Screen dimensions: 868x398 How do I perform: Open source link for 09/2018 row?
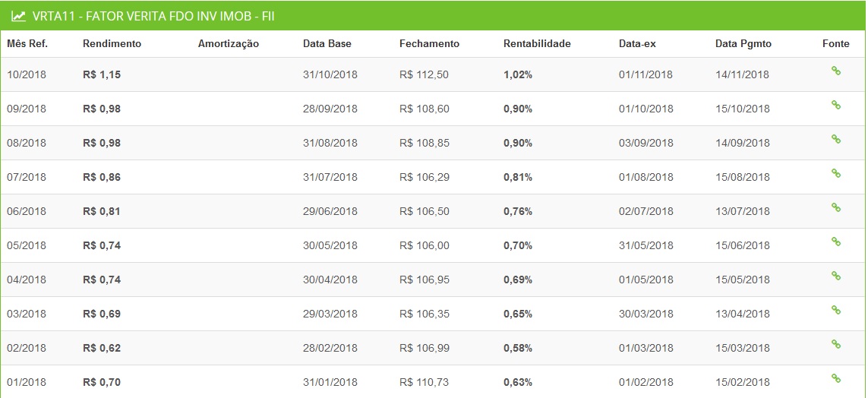coord(835,105)
